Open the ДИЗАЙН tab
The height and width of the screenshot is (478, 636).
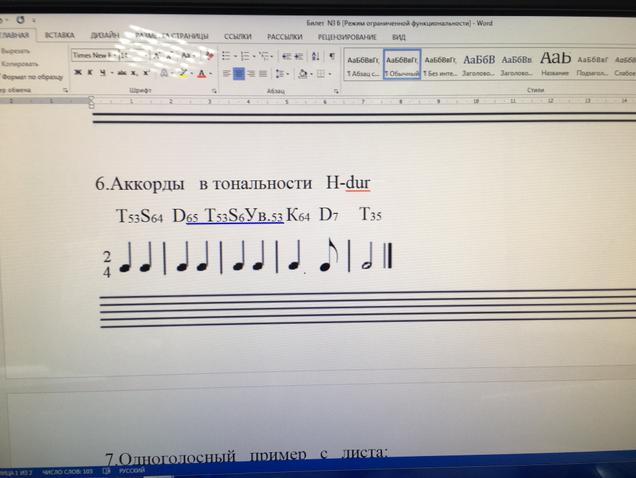click(x=105, y=36)
